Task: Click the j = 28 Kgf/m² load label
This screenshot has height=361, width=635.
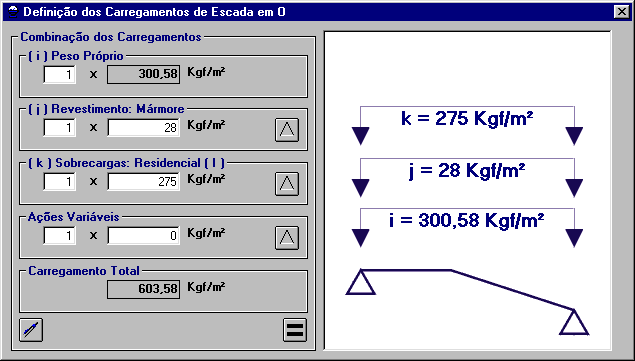Action: (467, 171)
